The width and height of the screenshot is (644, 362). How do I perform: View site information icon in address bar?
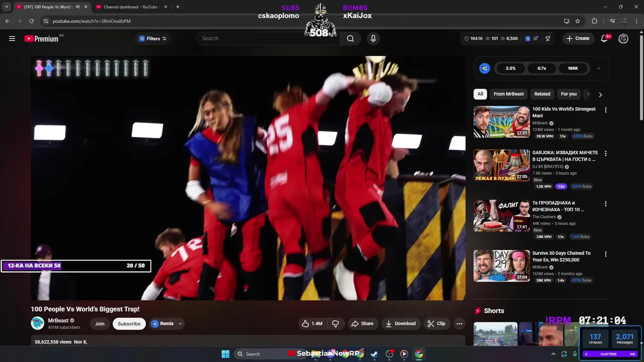pos(46,21)
